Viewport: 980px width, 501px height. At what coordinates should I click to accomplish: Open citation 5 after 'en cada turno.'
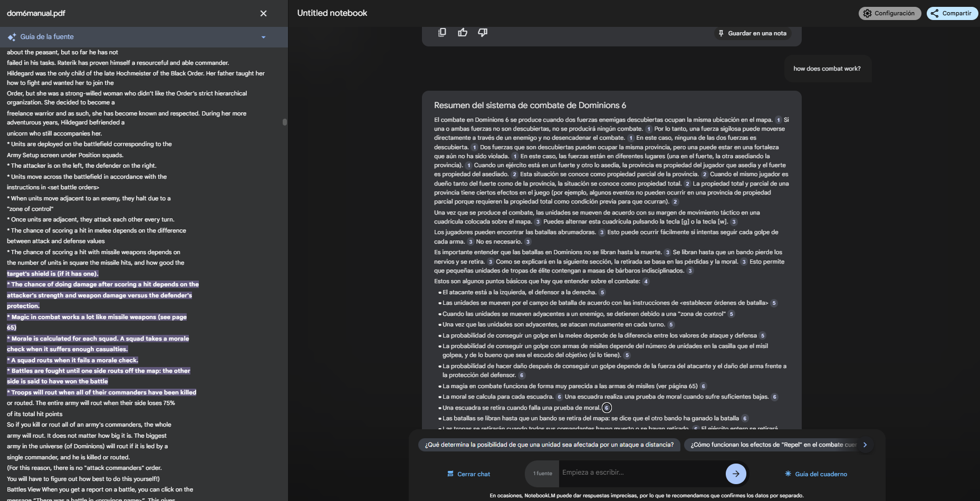pyautogui.click(x=670, y=325)
